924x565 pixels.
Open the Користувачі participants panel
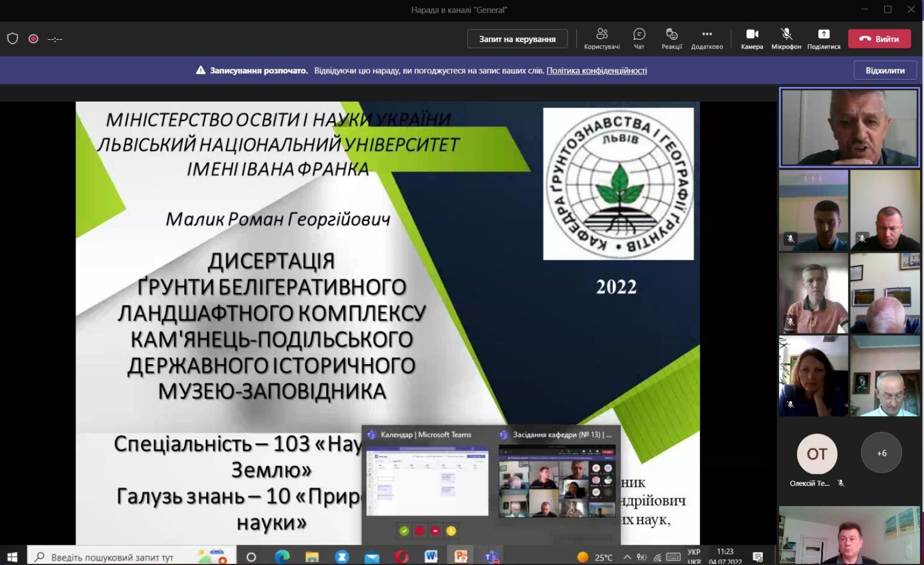(602, 39)
